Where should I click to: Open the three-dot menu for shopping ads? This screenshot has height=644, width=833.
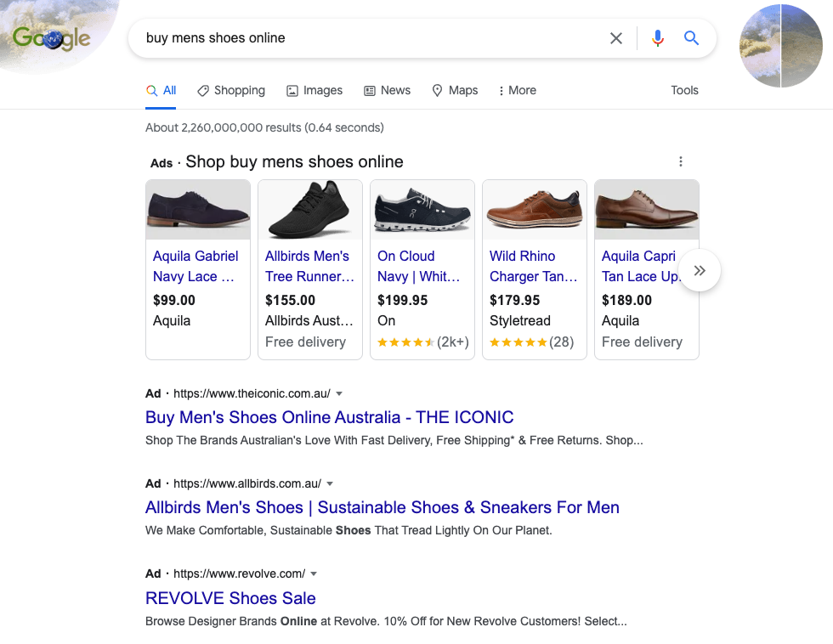coord(681,161)
